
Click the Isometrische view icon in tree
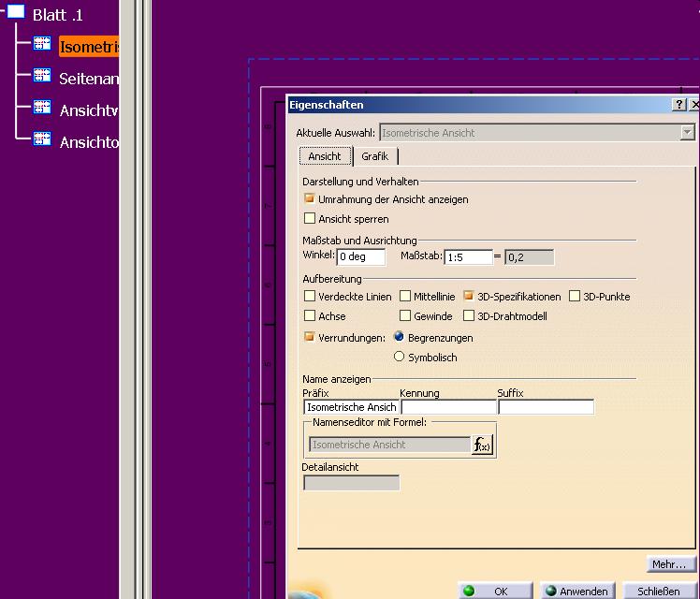tap(42, 44)
